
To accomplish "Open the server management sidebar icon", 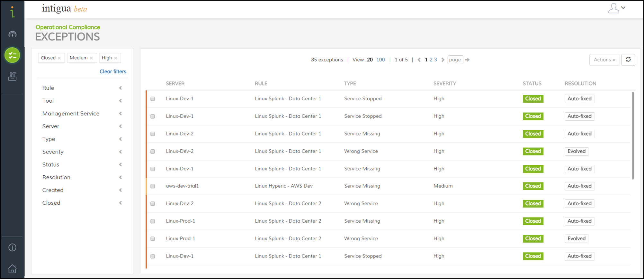I will point(12,76).
